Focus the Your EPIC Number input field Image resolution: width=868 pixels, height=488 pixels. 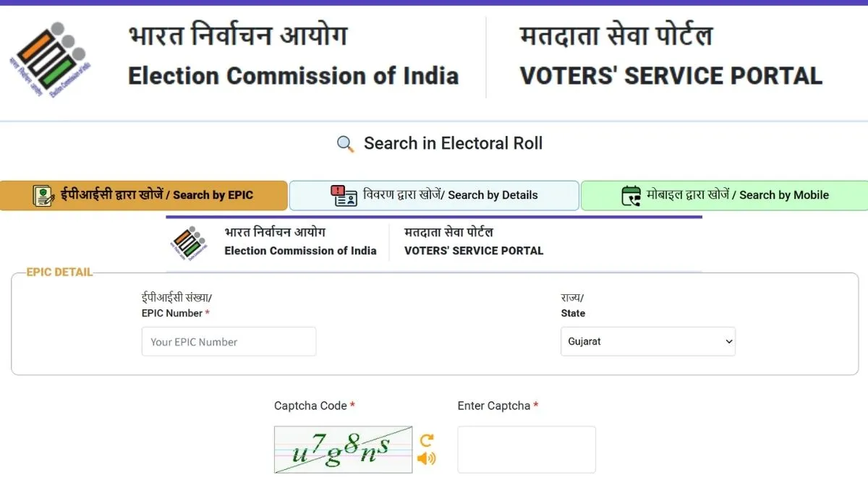pos(229,341)
